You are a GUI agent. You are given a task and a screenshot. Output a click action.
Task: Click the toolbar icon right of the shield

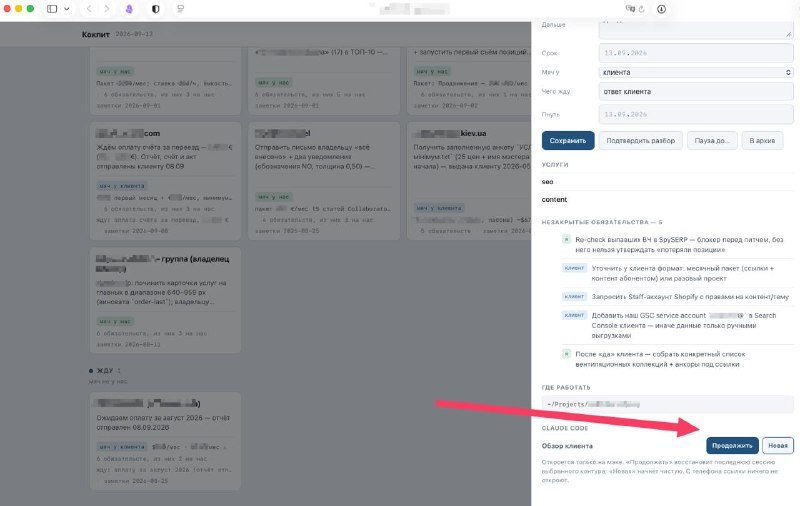pyautogui.click(x=180, y=9)
